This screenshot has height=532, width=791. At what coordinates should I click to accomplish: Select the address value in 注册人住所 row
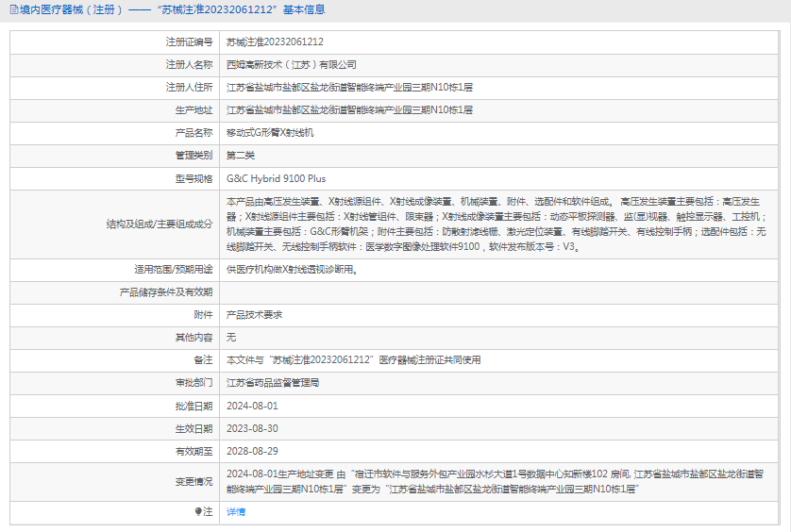(x=349, y=87)
